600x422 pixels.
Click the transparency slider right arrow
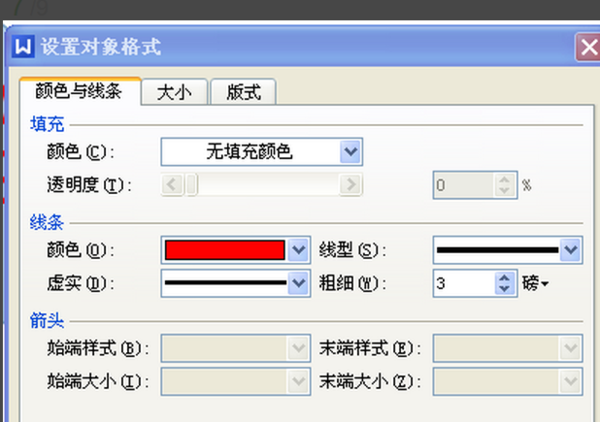click(x=351, y=185)
